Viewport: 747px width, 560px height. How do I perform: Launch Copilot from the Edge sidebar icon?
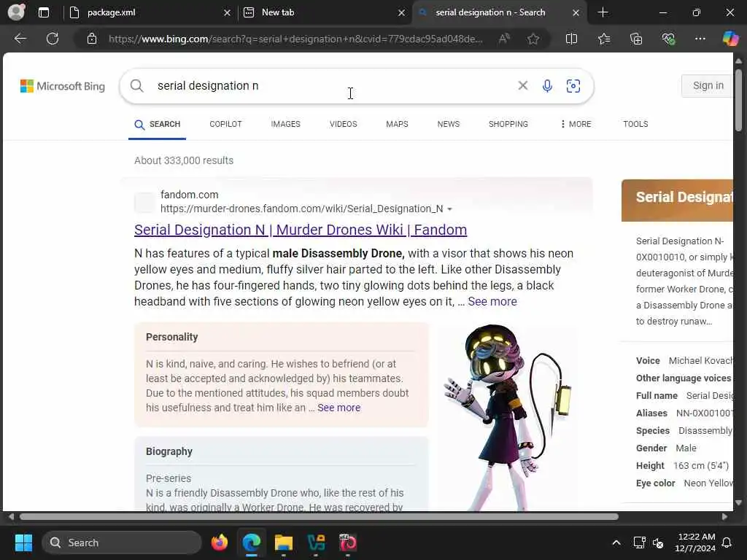pos(730,39)
